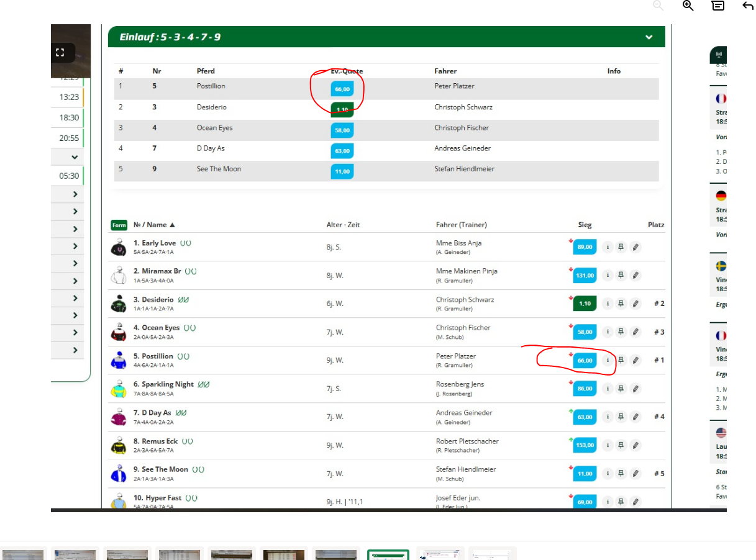Click the zoom in magnifier icon
Screen dimensions: 756x560
coord(688,6)
